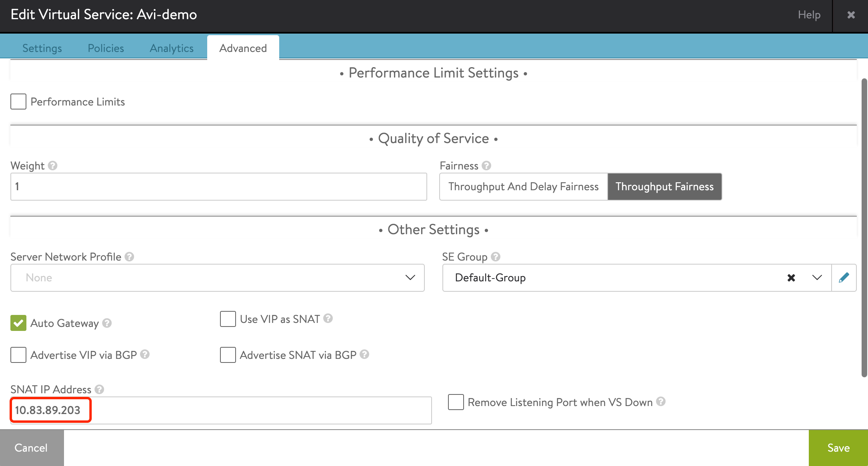Viewport: 868px width, 466px height.
Task: Open the Server Network Profile dropdown
Action: pyautogui.click(x=218, y=278)
